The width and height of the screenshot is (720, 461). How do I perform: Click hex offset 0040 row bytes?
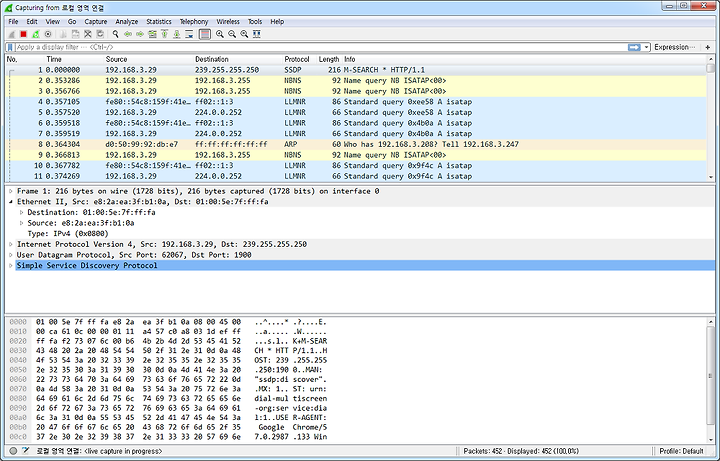138,360
